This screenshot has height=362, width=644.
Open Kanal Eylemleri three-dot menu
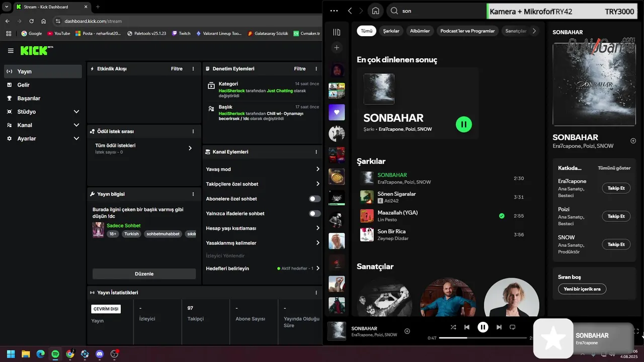click(316, 152)
